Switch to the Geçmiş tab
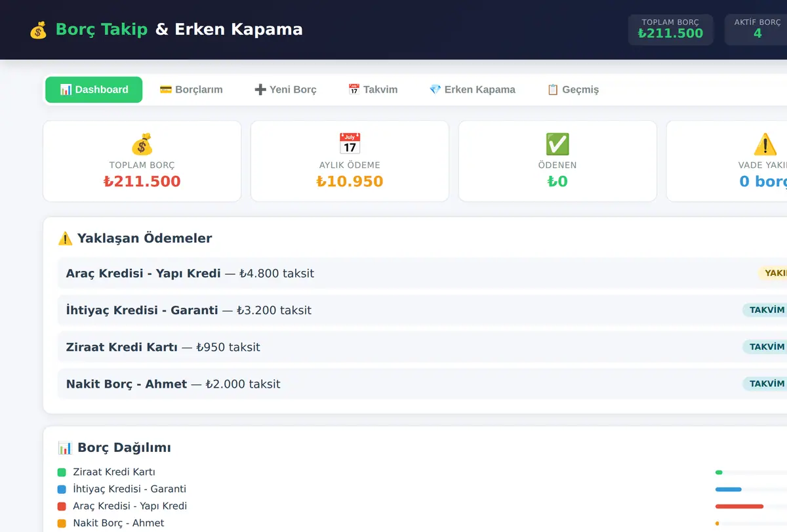 pyautogui.click(x=573, y=90)
